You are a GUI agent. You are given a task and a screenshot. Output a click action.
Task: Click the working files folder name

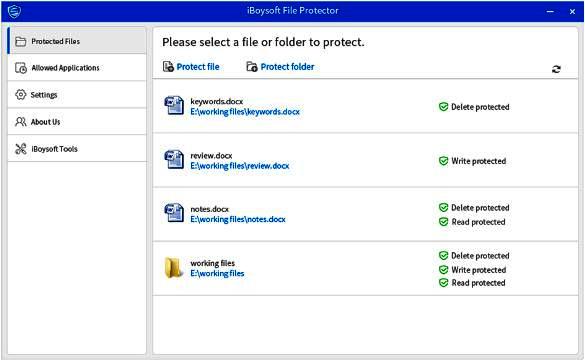pyautogui.click(x=212, y=263)
